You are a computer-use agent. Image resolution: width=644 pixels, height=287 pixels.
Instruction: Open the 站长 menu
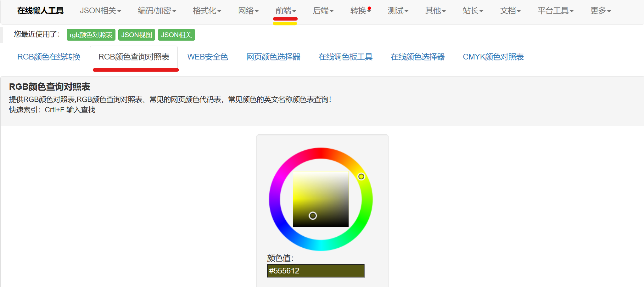(473, 11)
